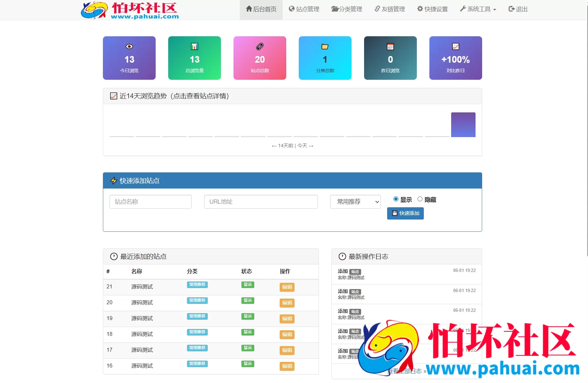Click the clock icon beside 最新操作日志
The width and height of the screenshot is (588, 383).
(x=342, y=256)
